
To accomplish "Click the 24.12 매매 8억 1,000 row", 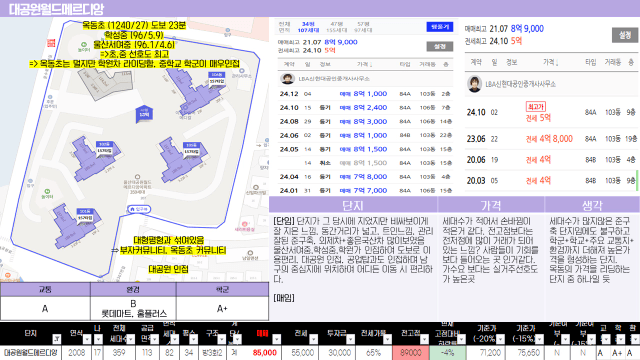I will [x=365, y=94].
